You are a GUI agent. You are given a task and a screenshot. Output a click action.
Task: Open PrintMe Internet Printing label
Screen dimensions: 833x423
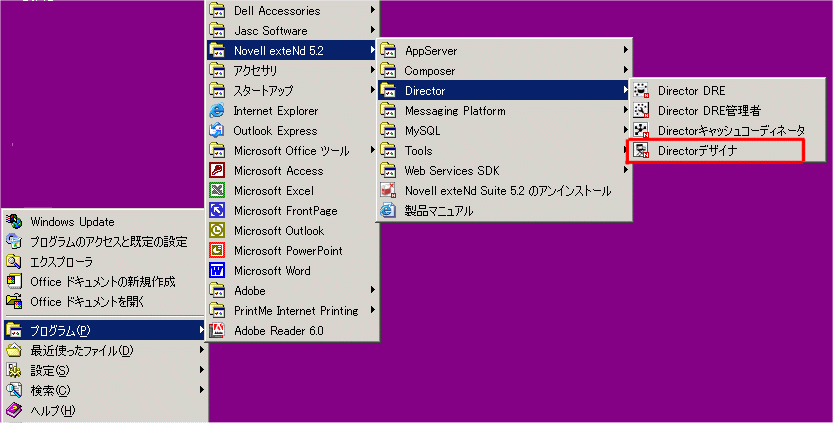tap(296, 310)
